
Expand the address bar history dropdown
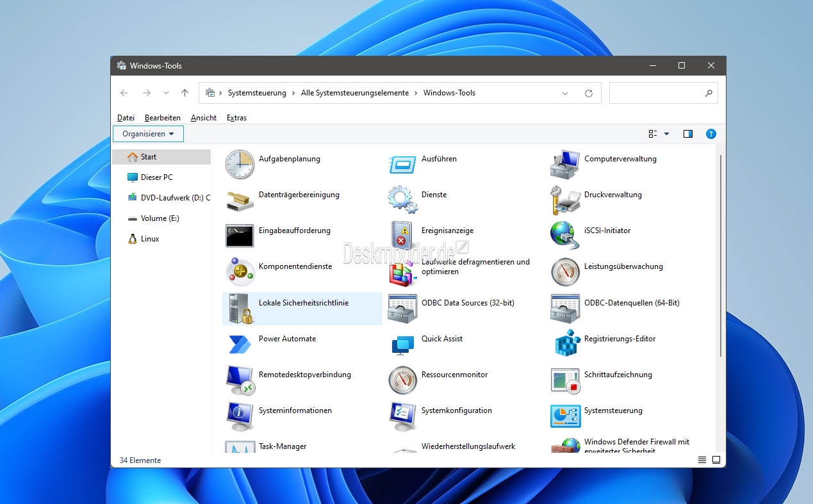565,93
